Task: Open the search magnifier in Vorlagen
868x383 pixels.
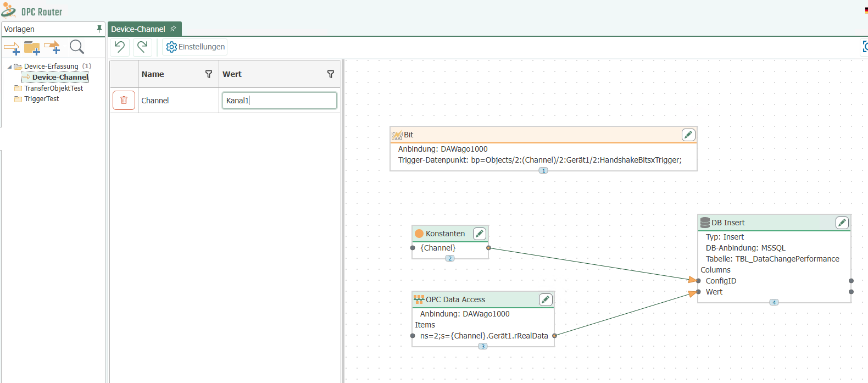Action: [x=77, y=47]
